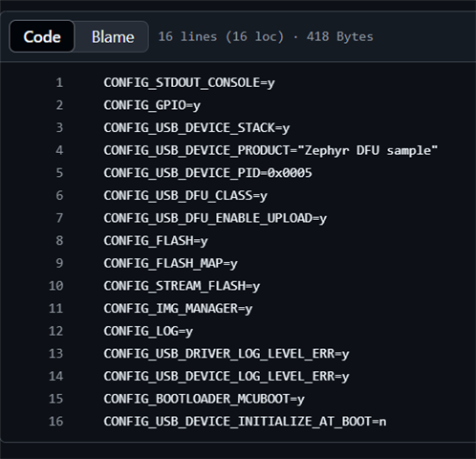Screen dimensions: 476x459
Task: Select line number 16
Action: coord(56,422)
